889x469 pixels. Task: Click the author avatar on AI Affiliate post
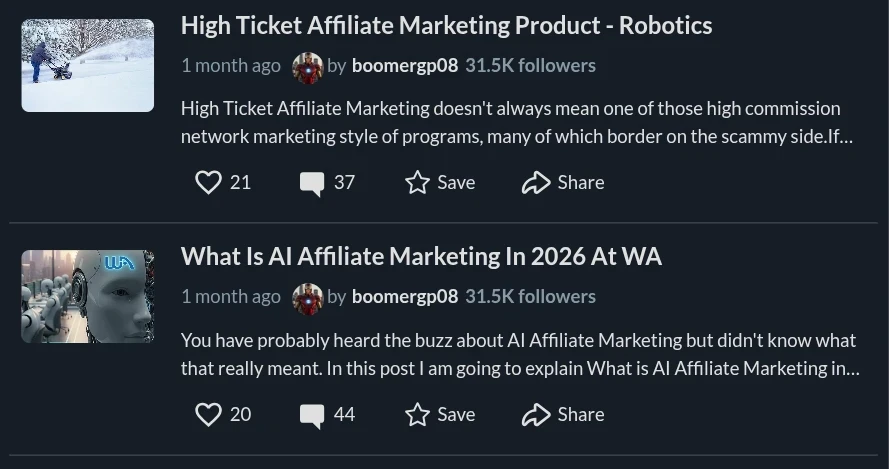[x=308, y=298]
